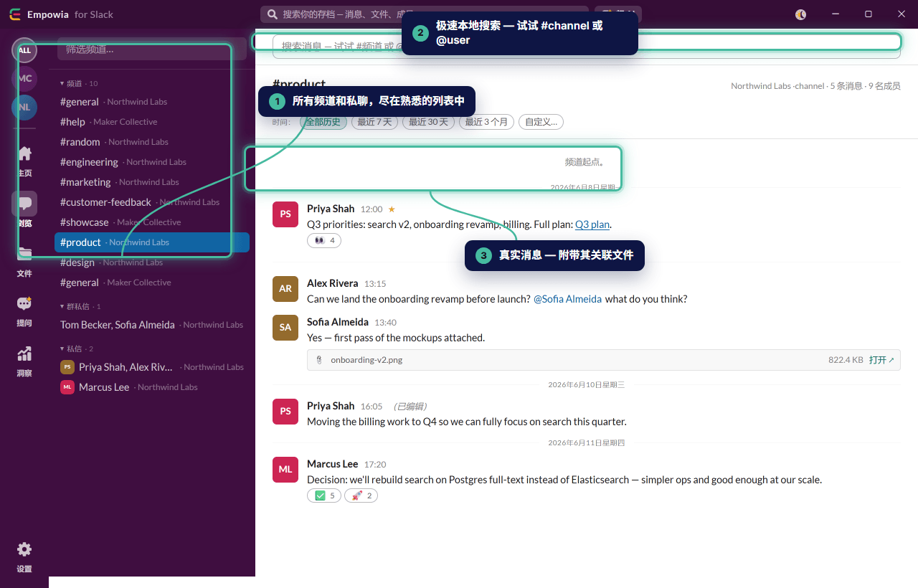Click the 2026年6月10日星期三 date divider text
This screenshot has width=918, height=588.
click(x=586, y=385)
